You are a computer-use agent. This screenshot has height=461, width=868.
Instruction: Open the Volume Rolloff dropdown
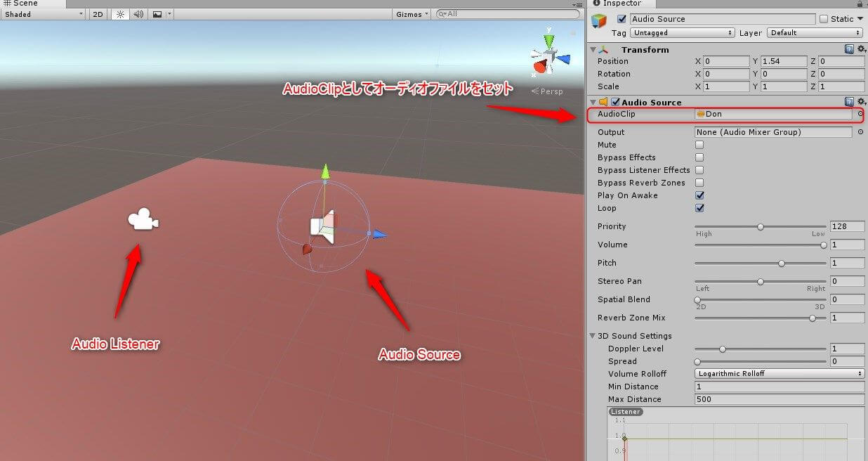(780, 373)
